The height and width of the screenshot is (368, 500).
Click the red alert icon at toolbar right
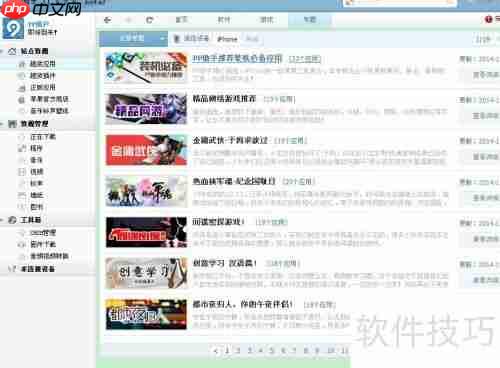coord(488,20)
